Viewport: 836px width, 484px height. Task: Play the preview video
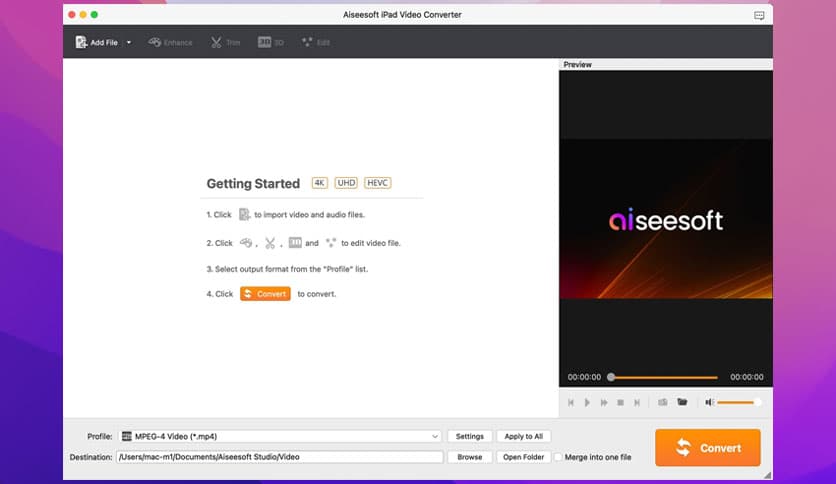[x=587, y=402]
